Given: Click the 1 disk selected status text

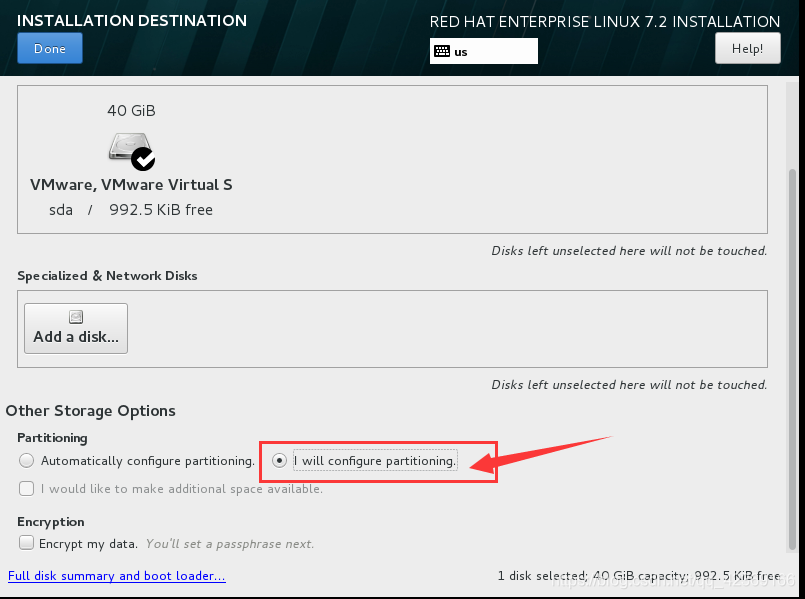Looking at the screenshot, I should [639, 576].
